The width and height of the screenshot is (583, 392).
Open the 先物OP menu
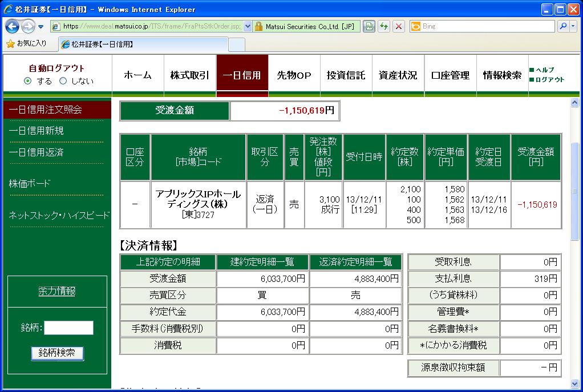294,75
